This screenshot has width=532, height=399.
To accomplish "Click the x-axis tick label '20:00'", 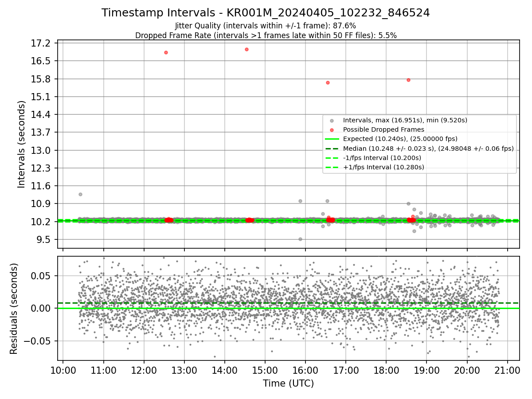I will 467,370.
